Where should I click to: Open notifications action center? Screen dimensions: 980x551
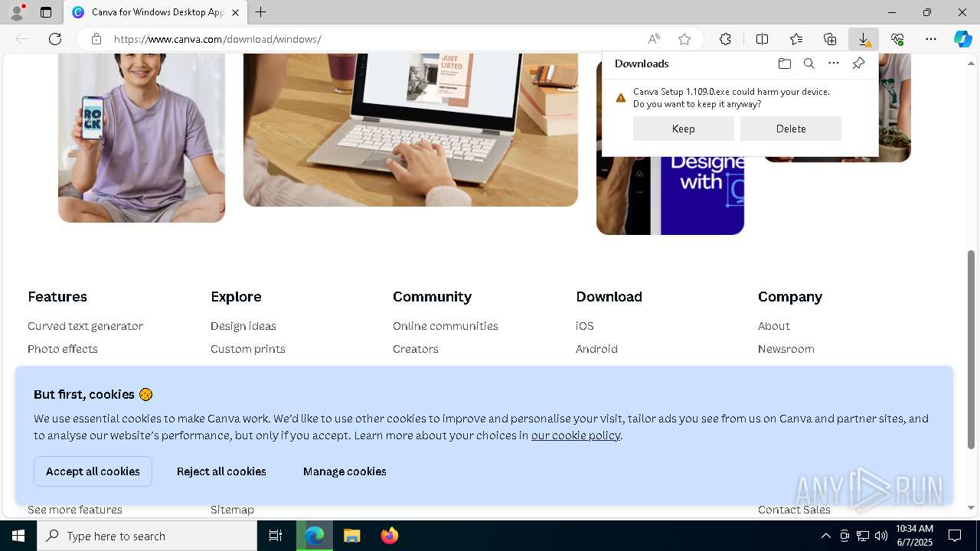(x=955, y=536)
